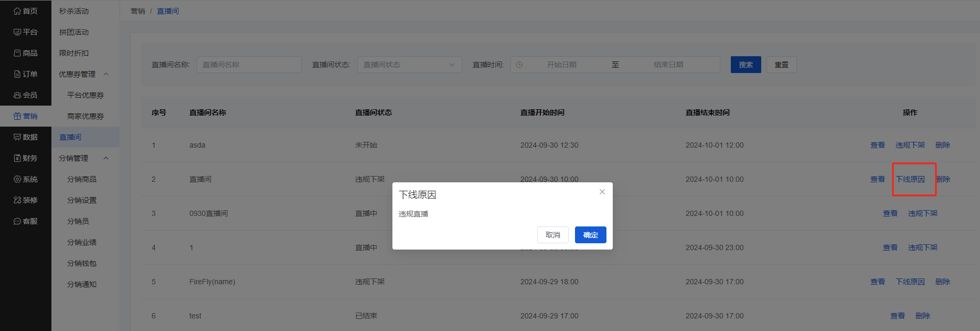Viewport: 980px width, 331px height.
Task: Click 删除 for the asda row
Action: (943, 145)
